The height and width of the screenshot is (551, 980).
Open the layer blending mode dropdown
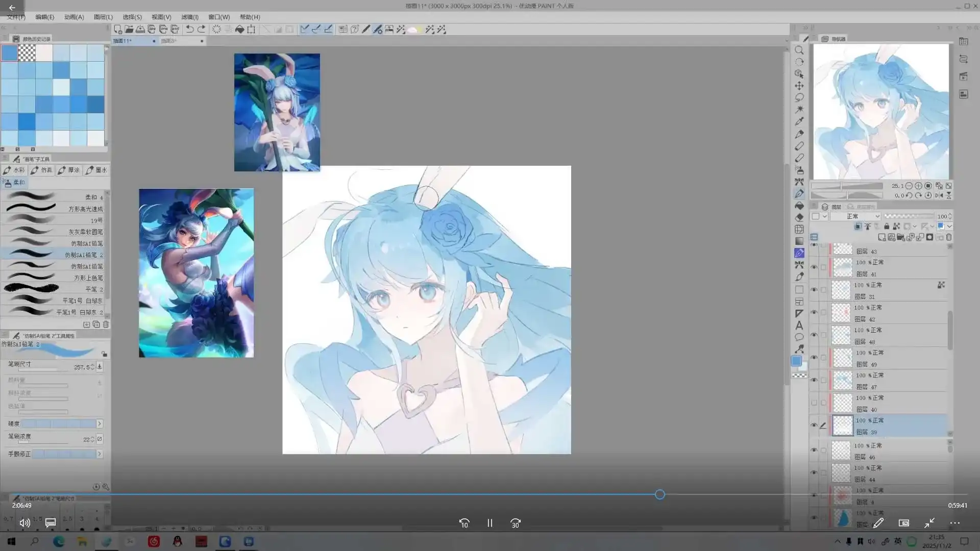[x=855, y=216]
